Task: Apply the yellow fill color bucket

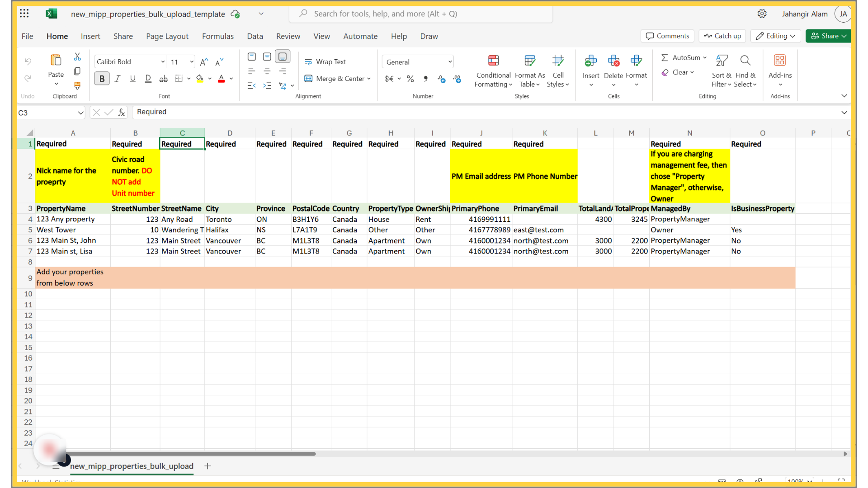Action: click(200, 79)
